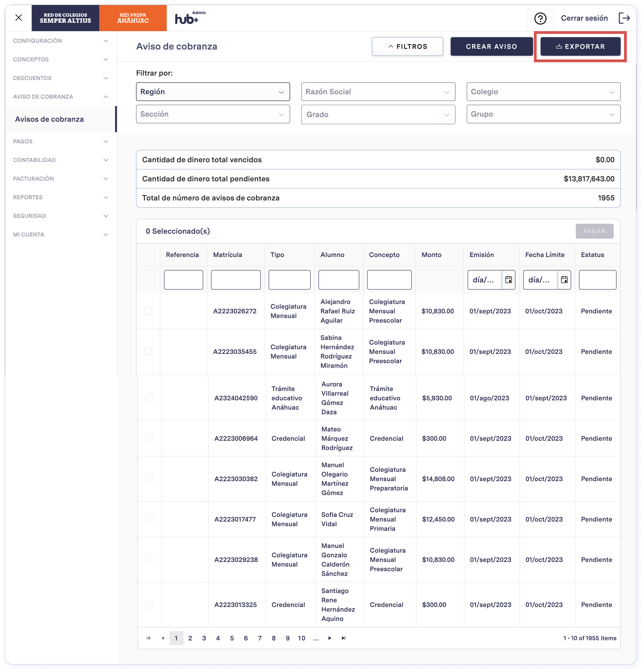Expand the Conceptos sidebar section
Screen dimensions: 644x672
pyautogui.click(x=61, y=59)
